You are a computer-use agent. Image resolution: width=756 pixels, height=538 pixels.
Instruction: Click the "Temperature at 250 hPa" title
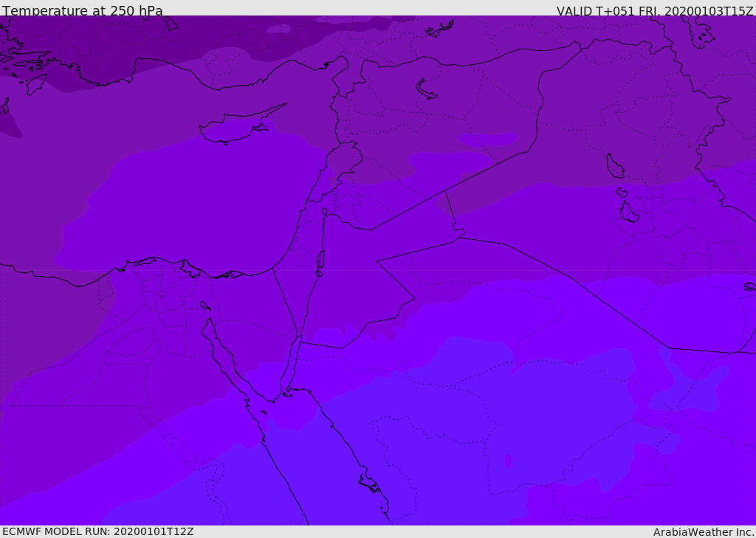click(x=83, y=10)
